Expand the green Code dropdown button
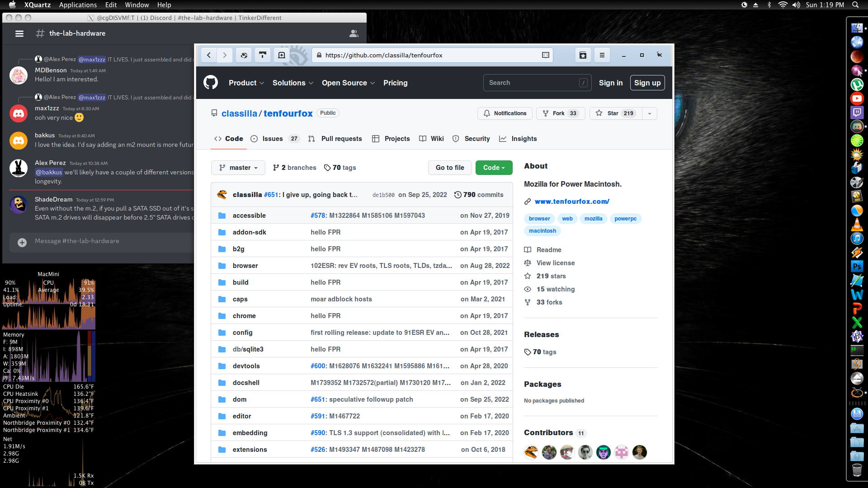The height and width of the screenshot is (488, 868). (494, 168)
